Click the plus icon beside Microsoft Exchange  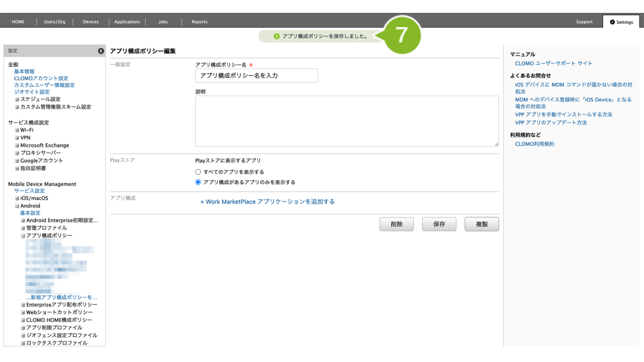[17, 145]
